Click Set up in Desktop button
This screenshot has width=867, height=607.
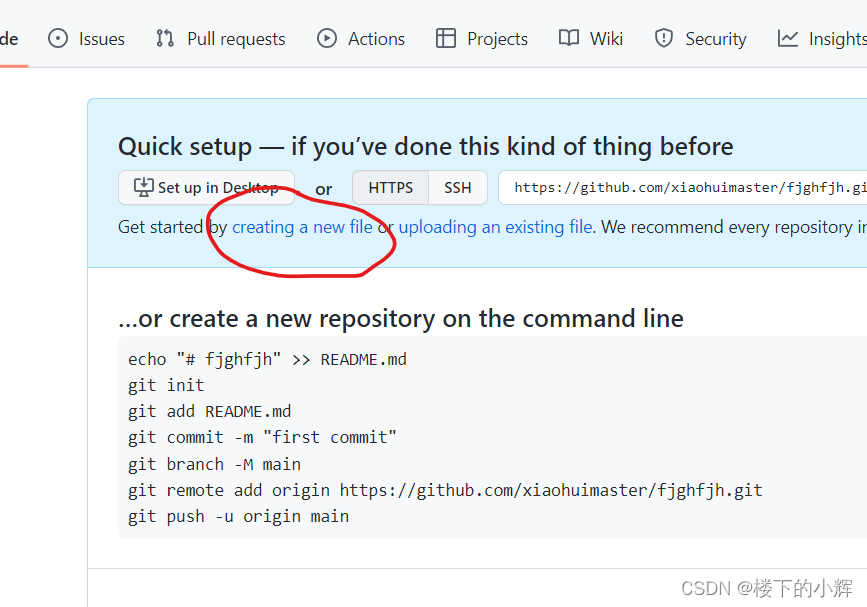(206, 187)
